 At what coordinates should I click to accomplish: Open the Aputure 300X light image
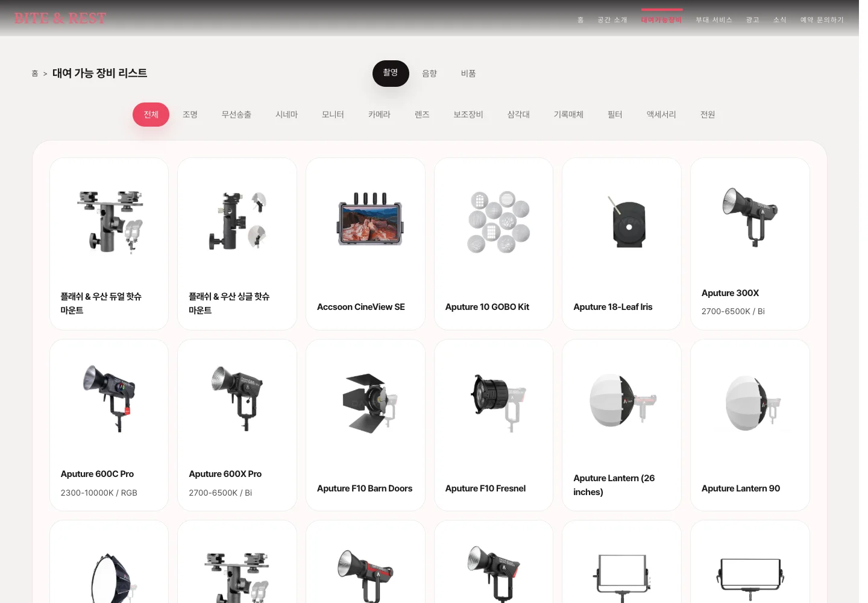pyautogui.click(x=750, y=217)
